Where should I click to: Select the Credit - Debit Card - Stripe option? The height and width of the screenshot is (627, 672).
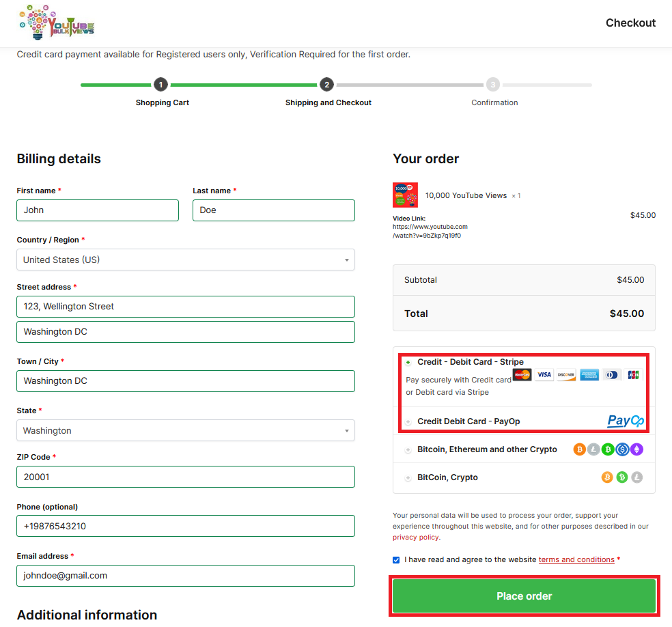pos(408,363)
